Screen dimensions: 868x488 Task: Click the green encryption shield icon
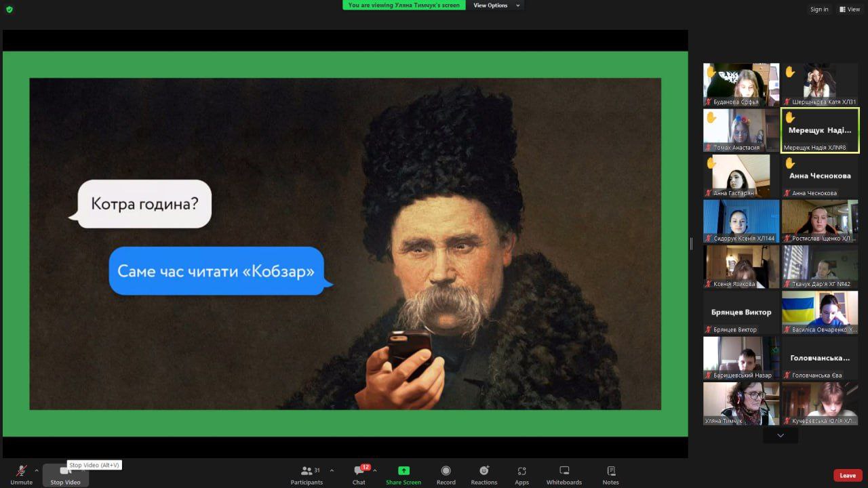pos(9,9)
